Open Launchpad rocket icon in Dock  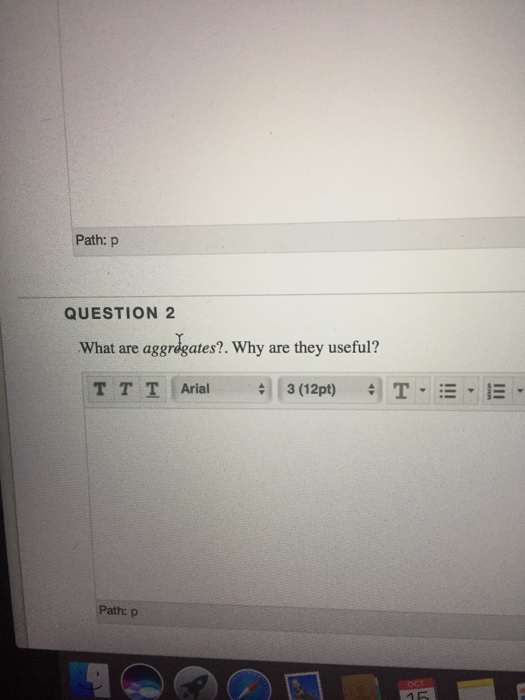[195, 684]
